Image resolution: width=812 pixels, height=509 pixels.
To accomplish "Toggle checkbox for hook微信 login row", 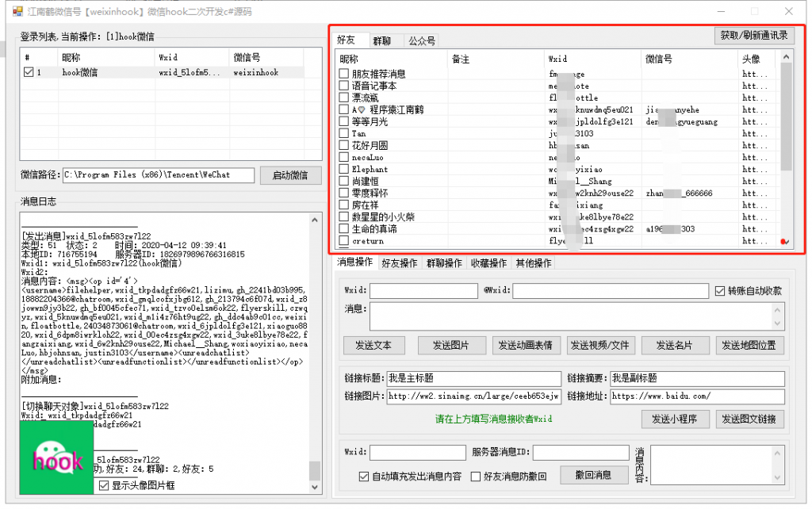I will [29, 72].
